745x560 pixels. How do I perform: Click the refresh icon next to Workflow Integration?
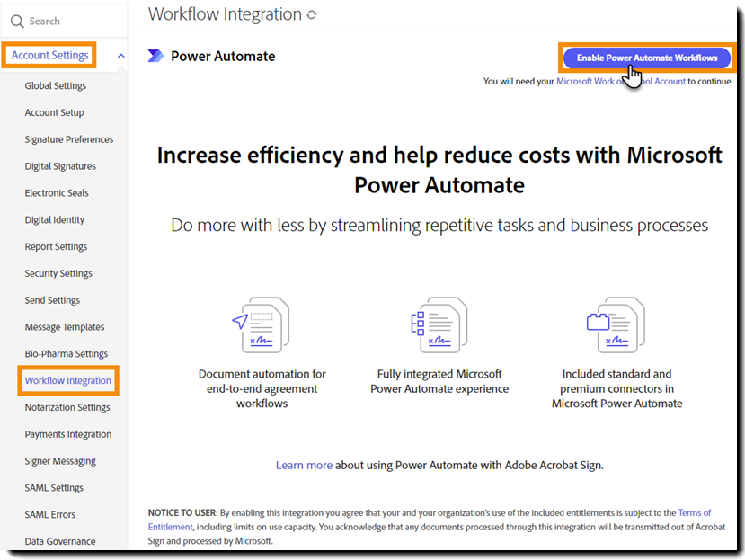(309, 14)
